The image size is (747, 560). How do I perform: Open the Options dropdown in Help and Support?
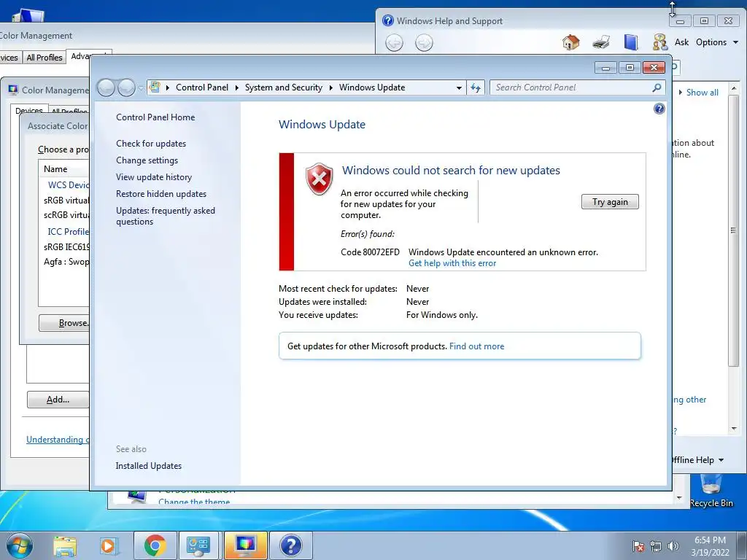717,42
